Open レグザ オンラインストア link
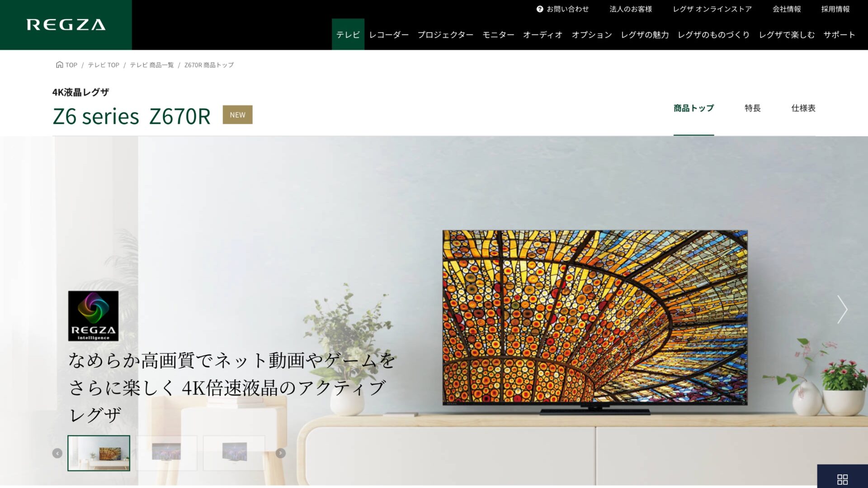868x488 pixels. click(712, 9)
